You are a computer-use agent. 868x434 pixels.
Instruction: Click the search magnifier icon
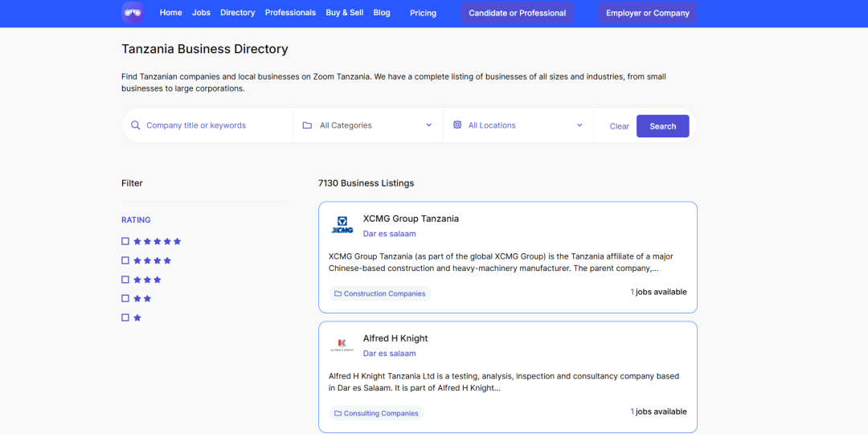[136, 125]
